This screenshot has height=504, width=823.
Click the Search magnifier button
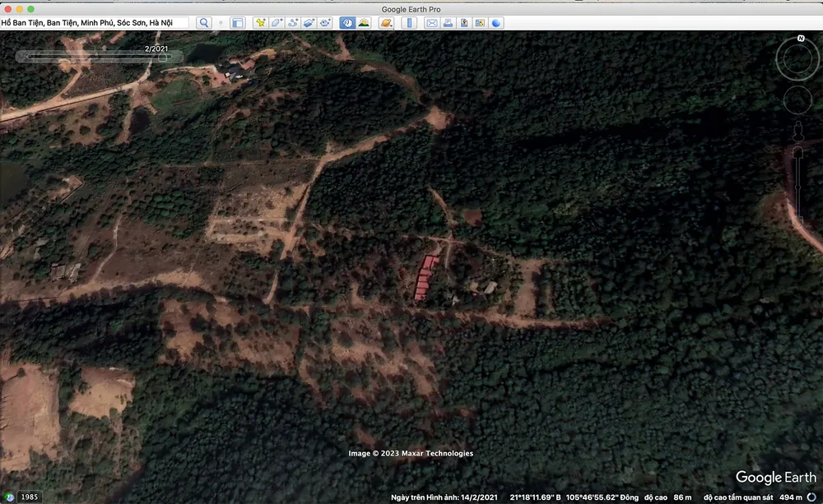pyautogui.click(x=204, y=23)
